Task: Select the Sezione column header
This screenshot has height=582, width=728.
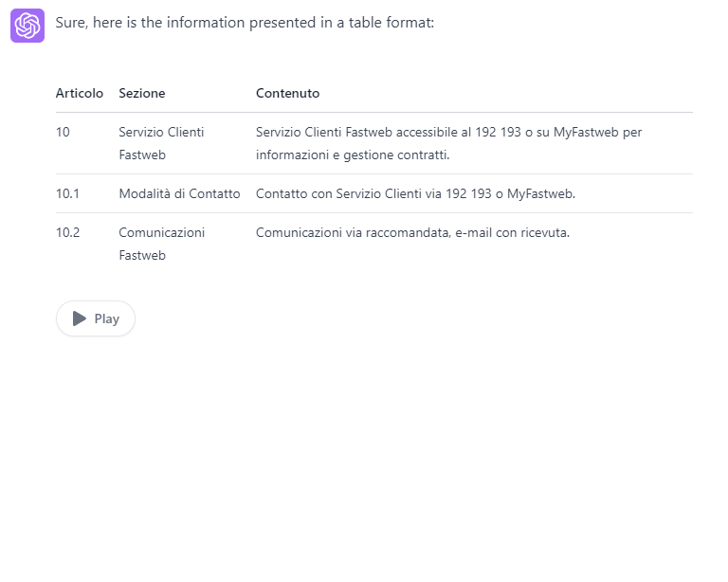Action: [x=142, y=93]
